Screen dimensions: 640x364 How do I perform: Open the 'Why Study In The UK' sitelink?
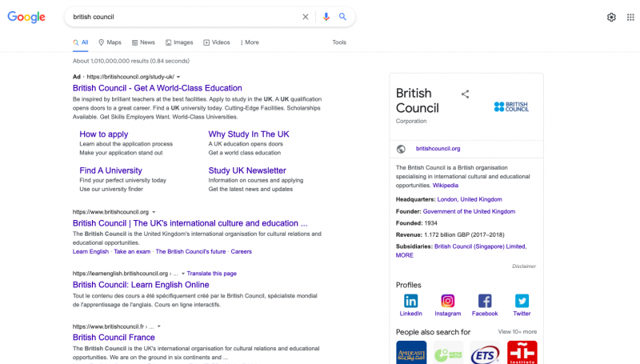pos(249,134)
